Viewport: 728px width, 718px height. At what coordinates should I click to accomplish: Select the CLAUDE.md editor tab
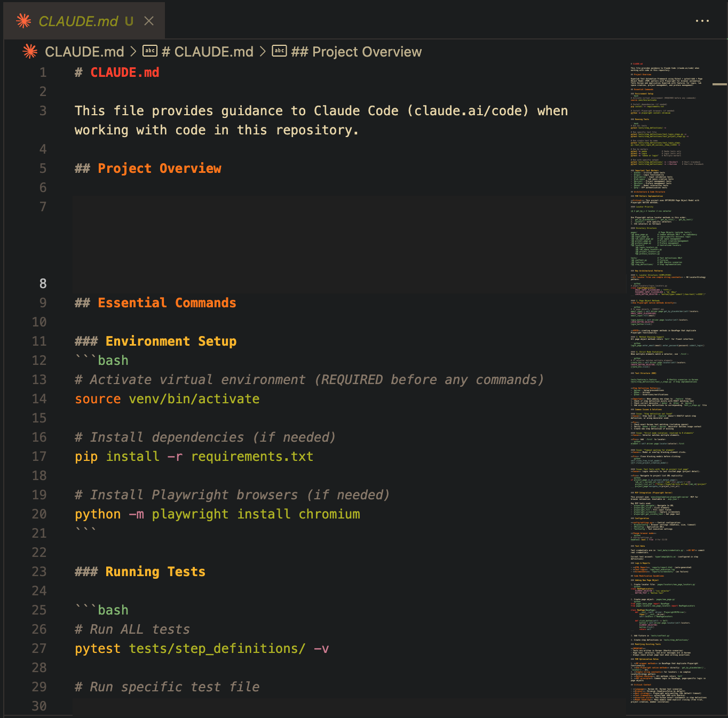pos(84,21)
